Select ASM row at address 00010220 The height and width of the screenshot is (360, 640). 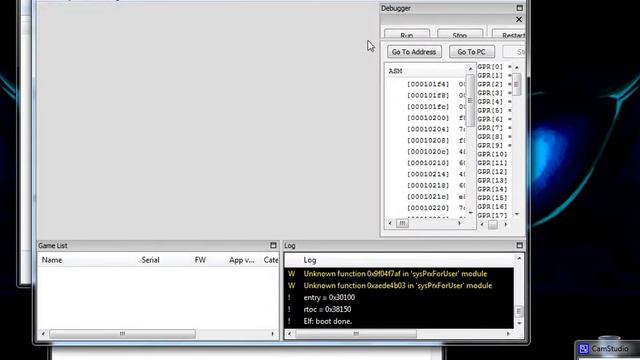pyautogui.click(x=426, y=208)
